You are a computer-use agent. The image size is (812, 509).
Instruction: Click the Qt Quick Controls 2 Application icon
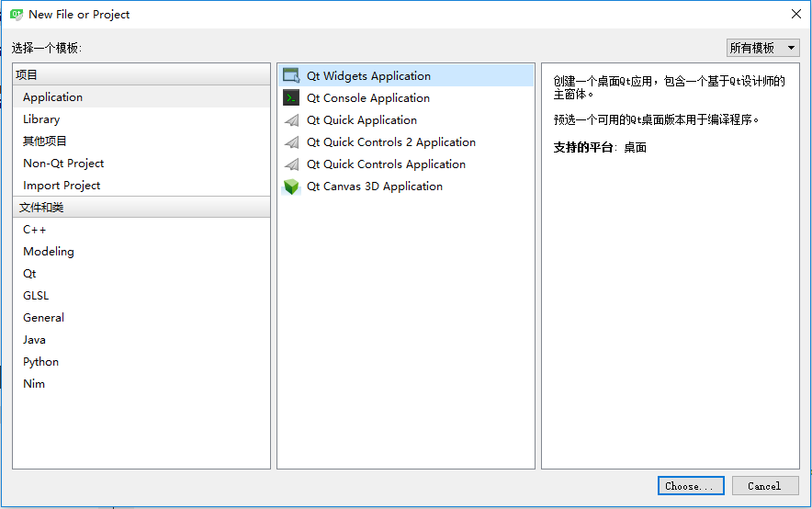coord(291,141)
